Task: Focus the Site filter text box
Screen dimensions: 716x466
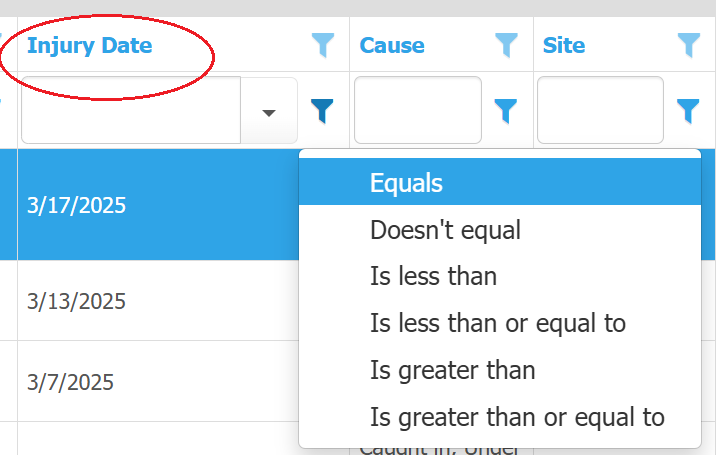Action: 600,111
